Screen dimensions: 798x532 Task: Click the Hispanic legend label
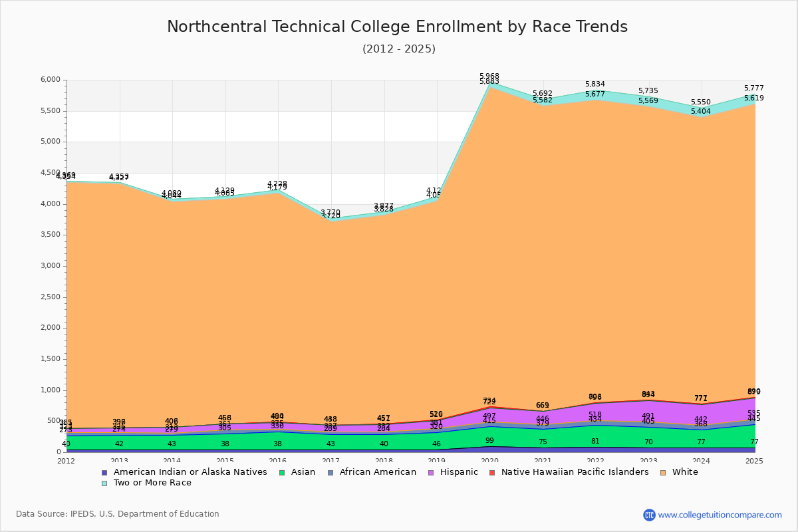point(459,472)
